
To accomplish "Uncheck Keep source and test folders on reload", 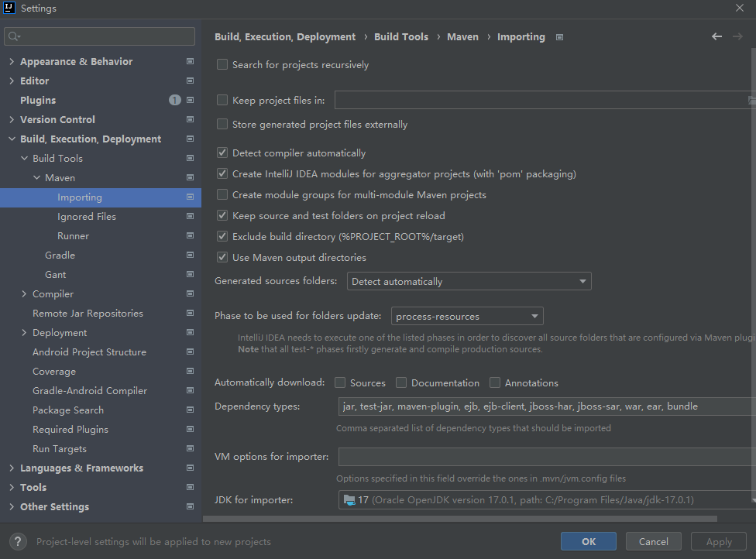I will 222,216.
